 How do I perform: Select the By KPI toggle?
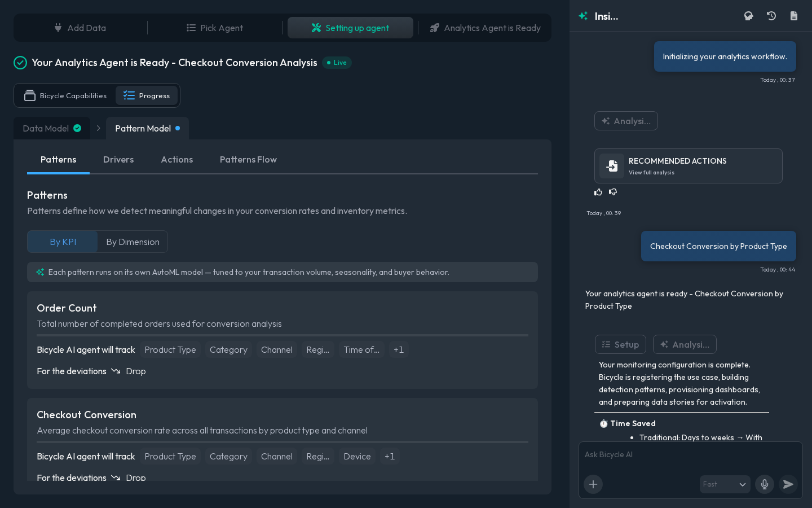63,242
